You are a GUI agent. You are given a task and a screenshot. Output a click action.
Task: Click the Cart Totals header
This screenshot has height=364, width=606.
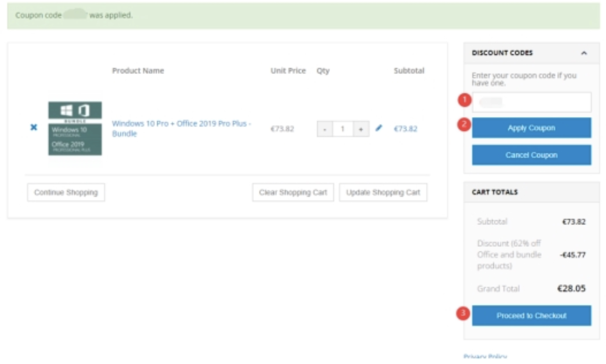tap(495, 192)
